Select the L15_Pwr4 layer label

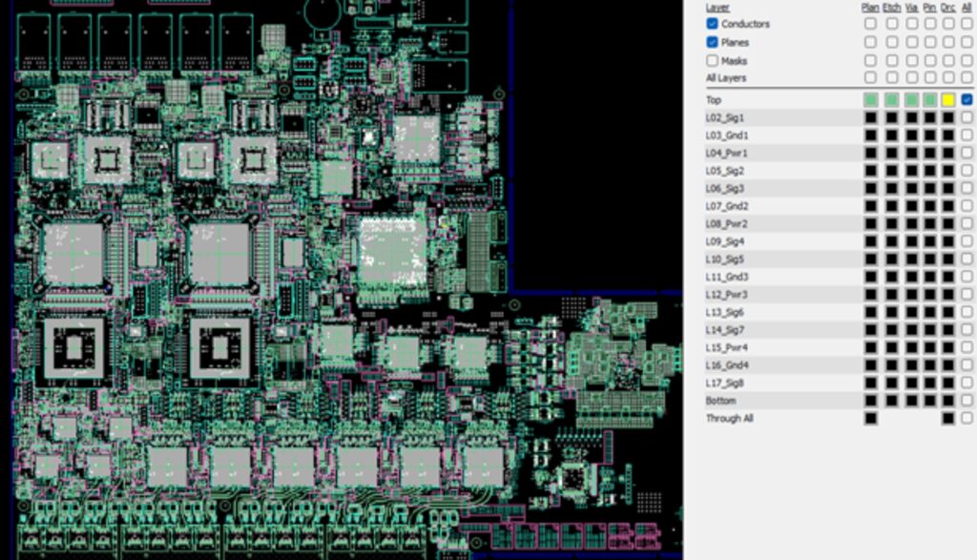[727, 347]
